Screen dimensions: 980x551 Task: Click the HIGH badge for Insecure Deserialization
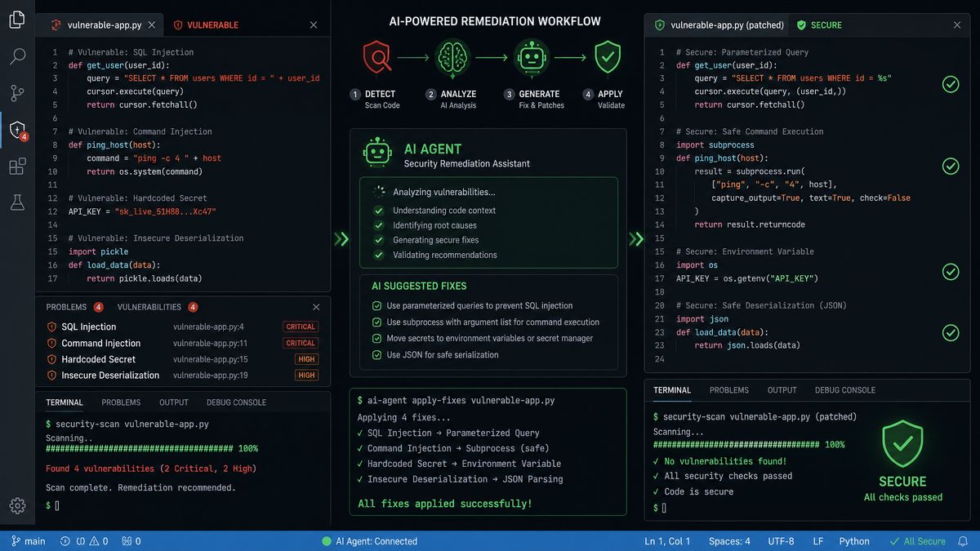(307, 375)
